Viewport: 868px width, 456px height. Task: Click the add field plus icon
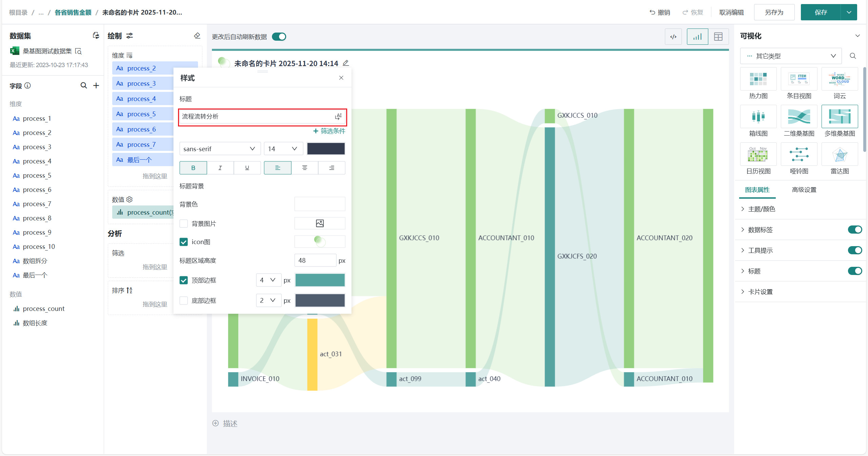(96, 85)
